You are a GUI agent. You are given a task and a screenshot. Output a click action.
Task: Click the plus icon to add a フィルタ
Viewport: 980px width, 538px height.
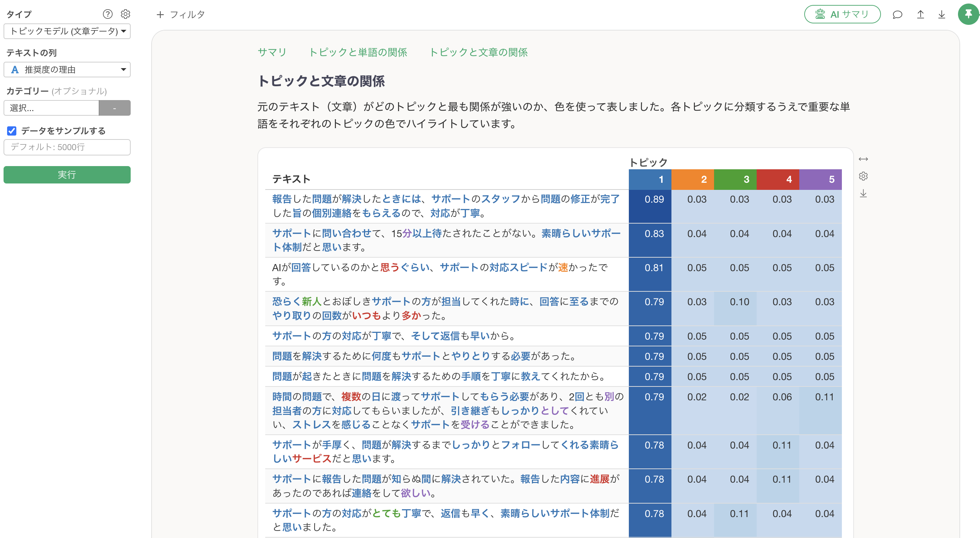pos(160,15)
